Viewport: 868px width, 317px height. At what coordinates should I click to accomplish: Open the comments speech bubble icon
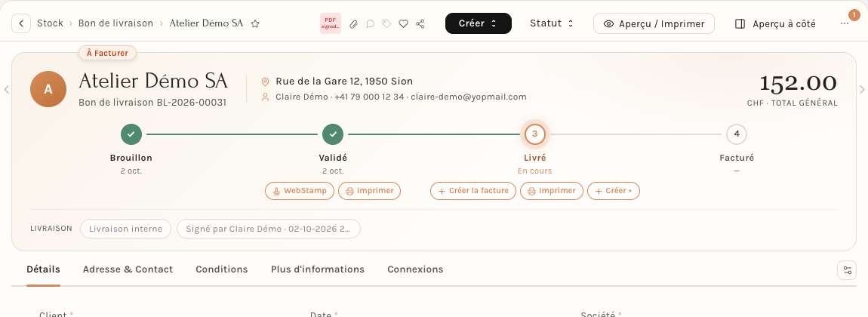pyautogui.click(x=371, y=24)
